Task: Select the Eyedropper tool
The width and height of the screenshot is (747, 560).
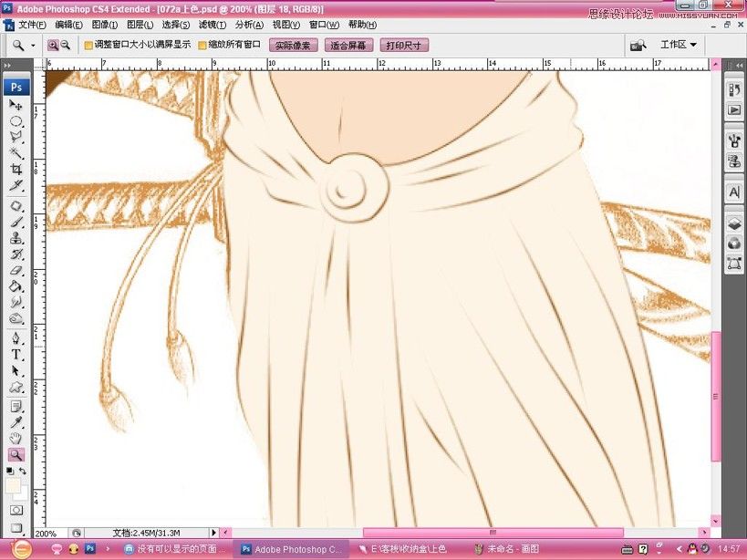Action: 16,423
